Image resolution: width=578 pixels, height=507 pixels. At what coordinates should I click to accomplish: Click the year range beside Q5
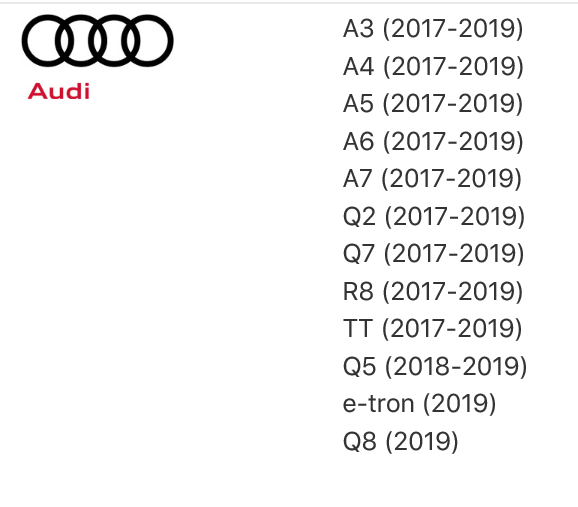tap(456, 366)
